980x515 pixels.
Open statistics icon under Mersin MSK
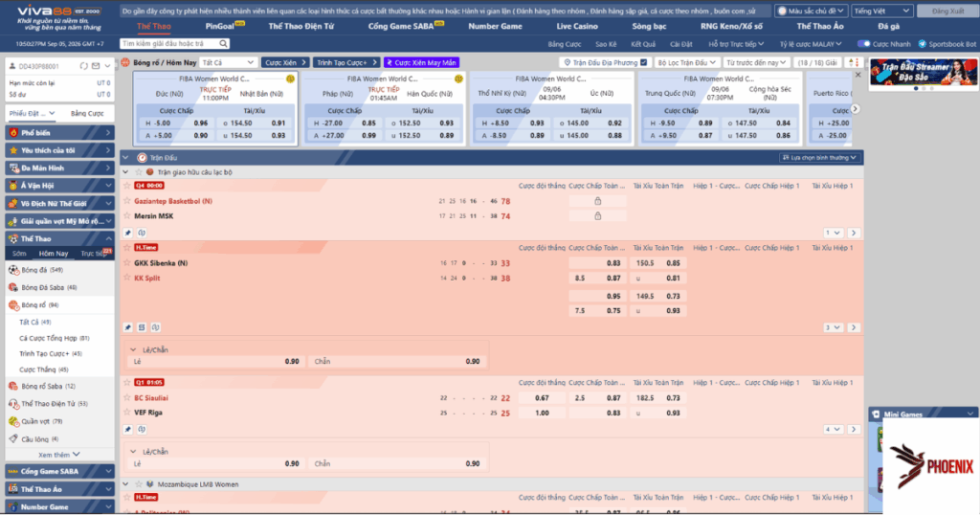coord(142,234)
